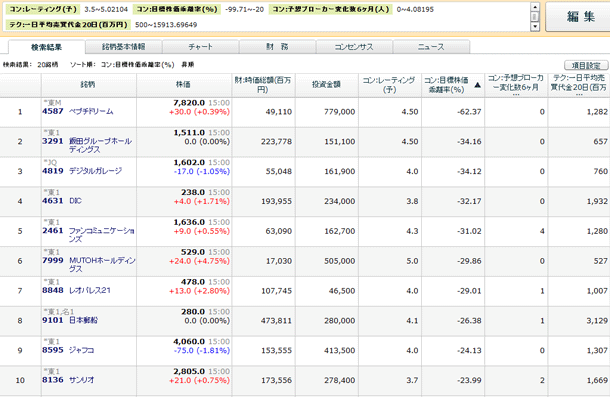This screenshot has width=610, height=397.
Task: Click the conditions box scrollbar thumb
Action: 535,17
